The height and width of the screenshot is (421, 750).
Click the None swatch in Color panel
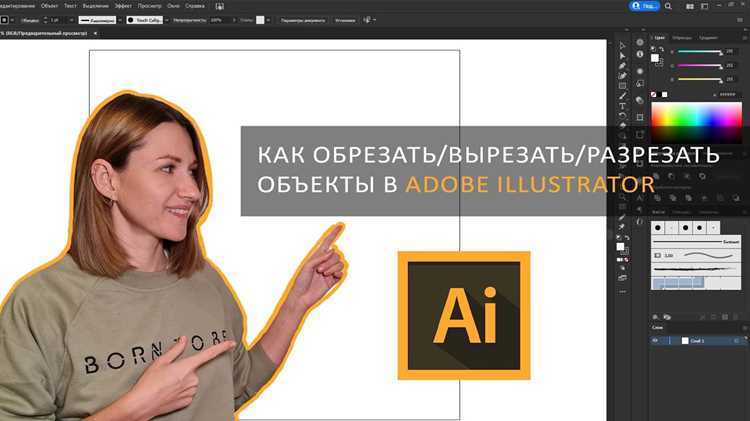pyautogui.click(x=653, y=95)
